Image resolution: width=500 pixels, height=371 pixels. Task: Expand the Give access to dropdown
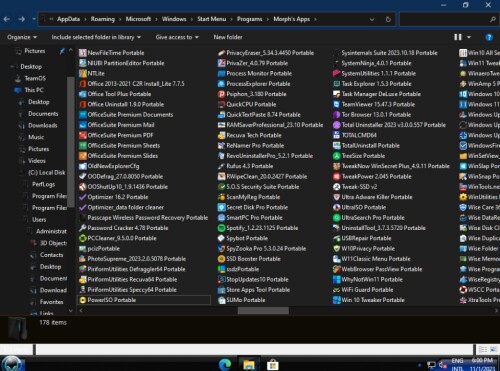177,37
